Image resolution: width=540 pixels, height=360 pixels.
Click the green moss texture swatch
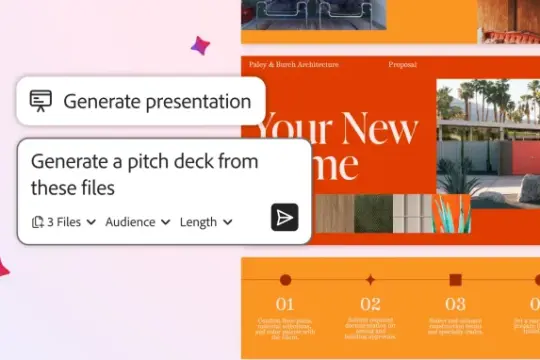[373, 214]
